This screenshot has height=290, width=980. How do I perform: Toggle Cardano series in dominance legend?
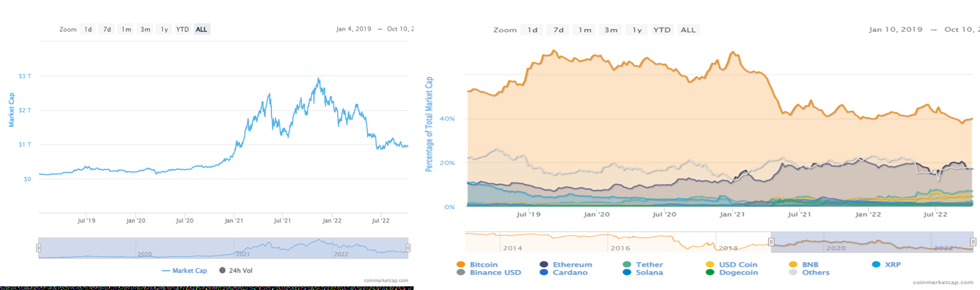click(x=563, y=272)
